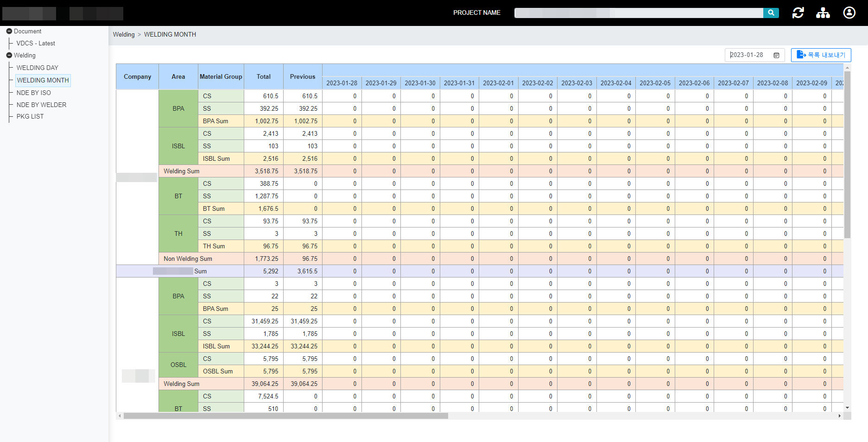
Task: Click total value 39,064.25
Action: (x=265, y=384)
